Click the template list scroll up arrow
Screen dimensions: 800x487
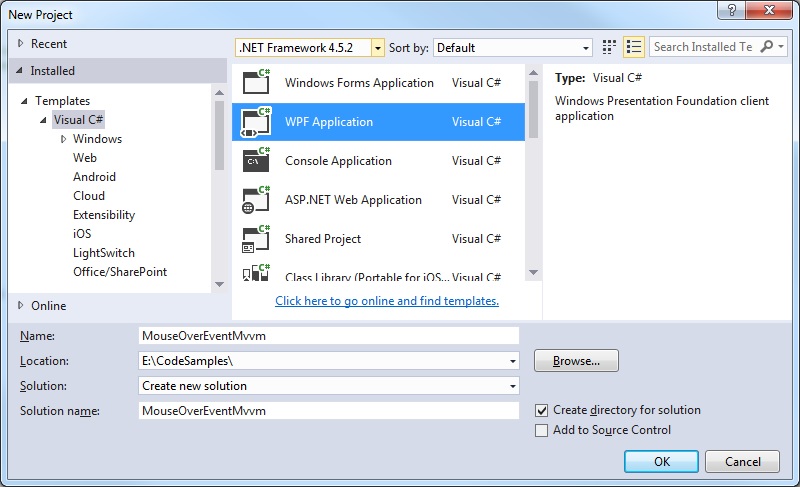point(533,73)
